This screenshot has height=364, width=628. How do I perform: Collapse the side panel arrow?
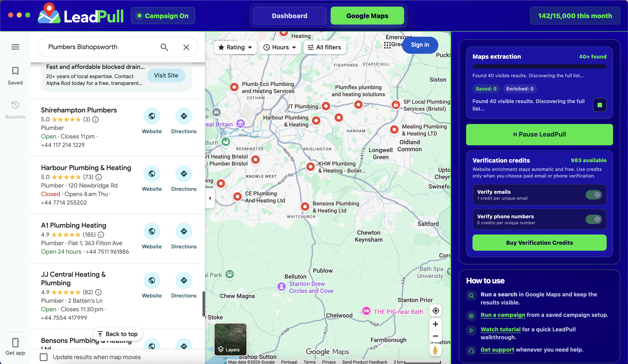(x=210, y=198)
